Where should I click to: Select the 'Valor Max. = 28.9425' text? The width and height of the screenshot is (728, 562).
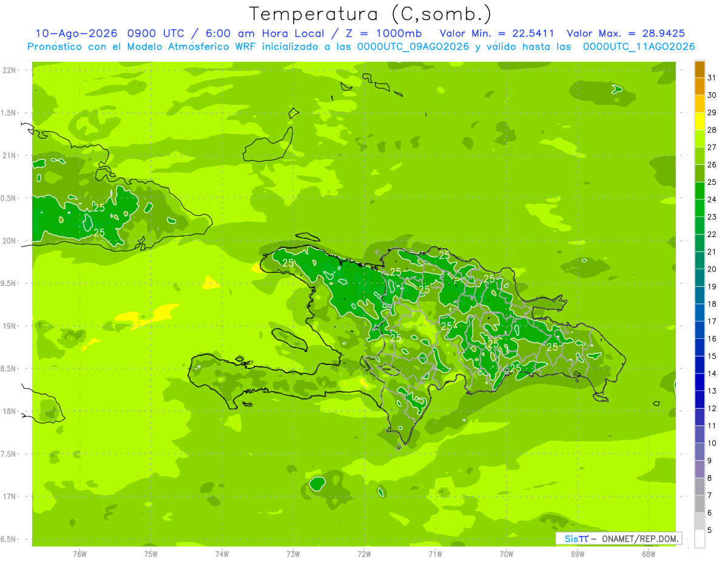(625, 33)
